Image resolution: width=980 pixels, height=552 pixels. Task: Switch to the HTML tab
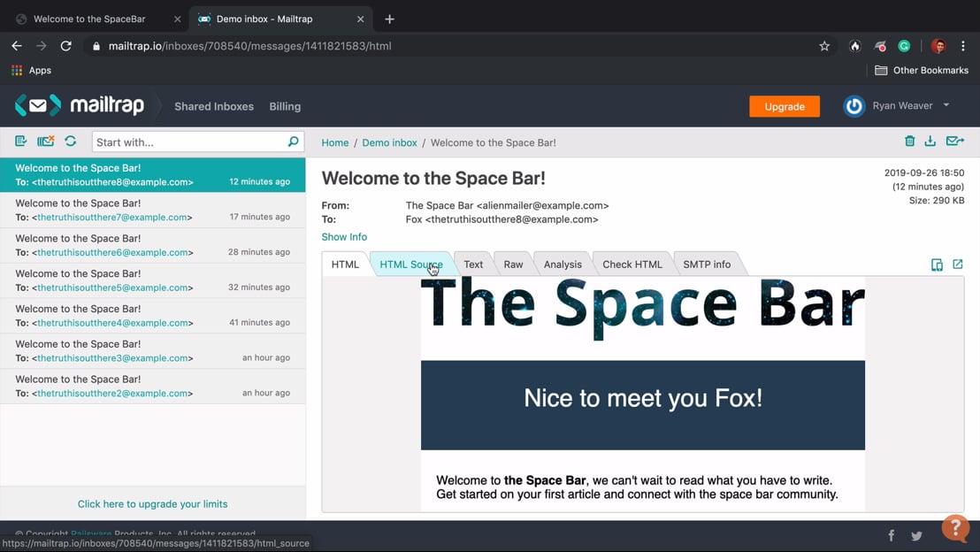(x=345, y=264)
